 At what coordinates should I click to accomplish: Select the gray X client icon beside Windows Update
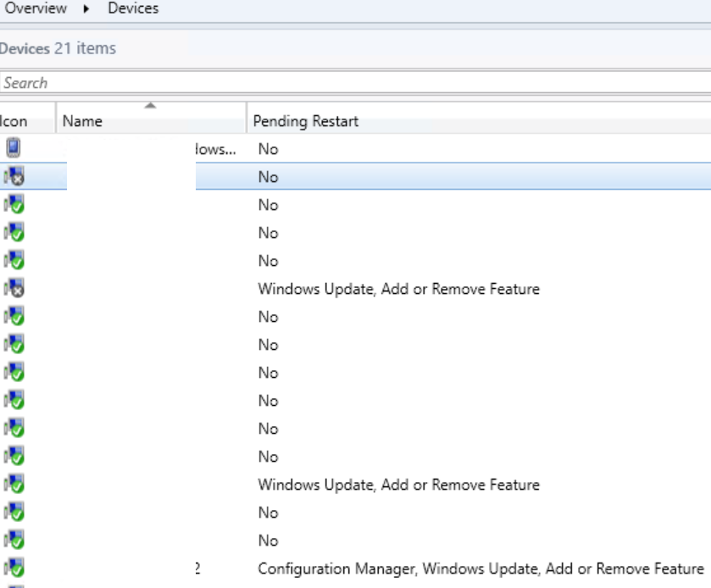(x=14, y=288)
